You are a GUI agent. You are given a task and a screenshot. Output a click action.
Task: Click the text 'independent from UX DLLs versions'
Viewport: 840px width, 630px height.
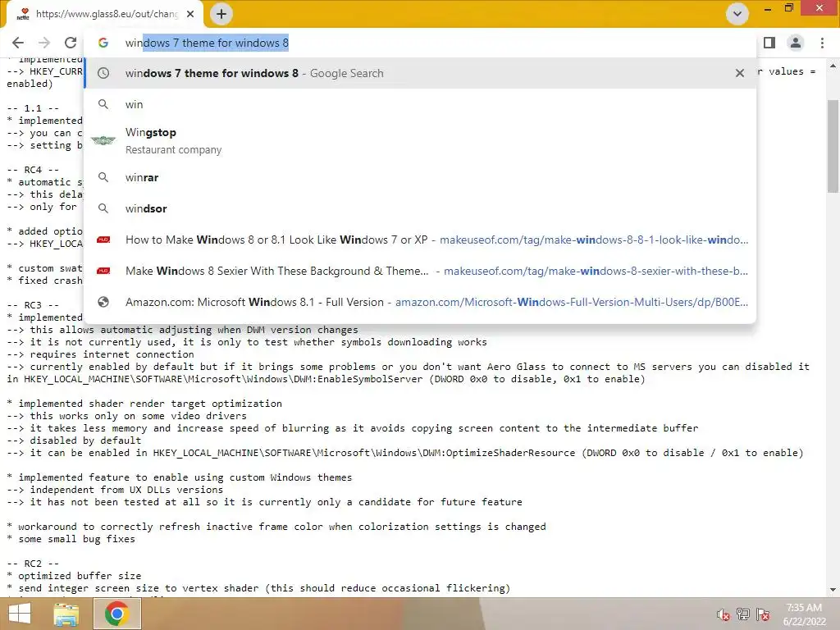click(x=126, y=490)
